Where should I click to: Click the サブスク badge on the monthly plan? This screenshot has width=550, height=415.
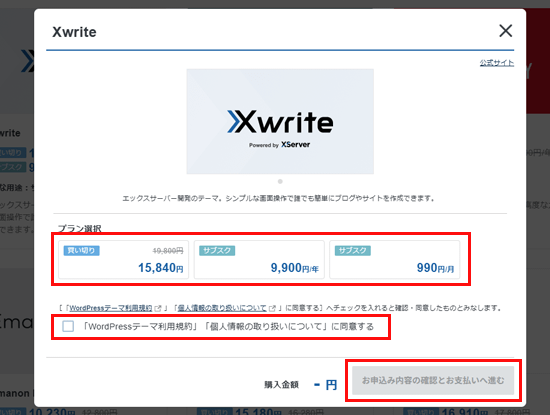coord(353,250)
